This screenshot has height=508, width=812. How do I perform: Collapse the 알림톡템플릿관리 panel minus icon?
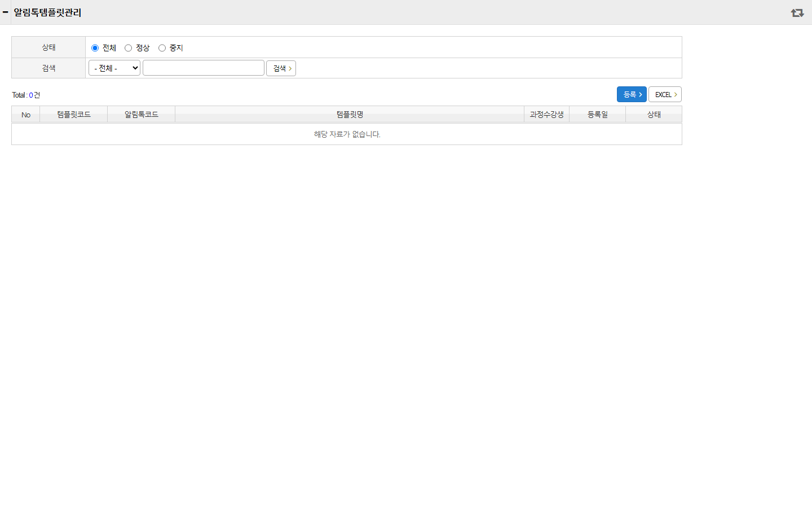click(x=5, y=12)
